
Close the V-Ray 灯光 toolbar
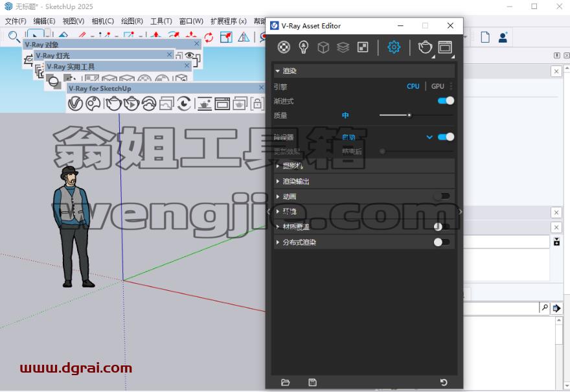(169, 54)
